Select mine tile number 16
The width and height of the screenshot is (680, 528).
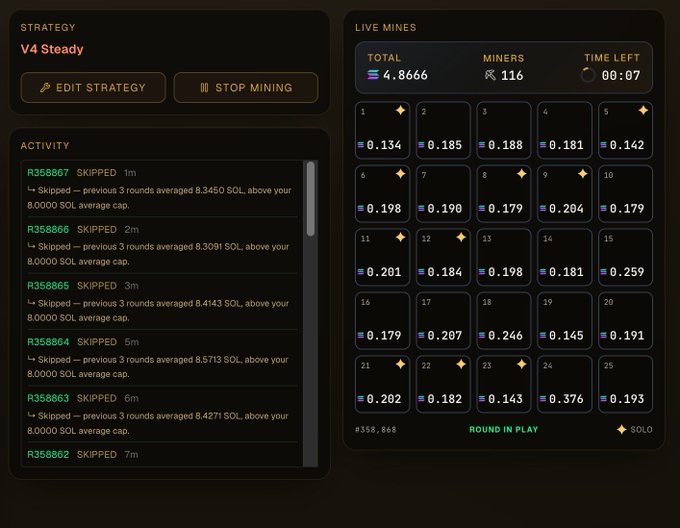[x=382, y=321]
